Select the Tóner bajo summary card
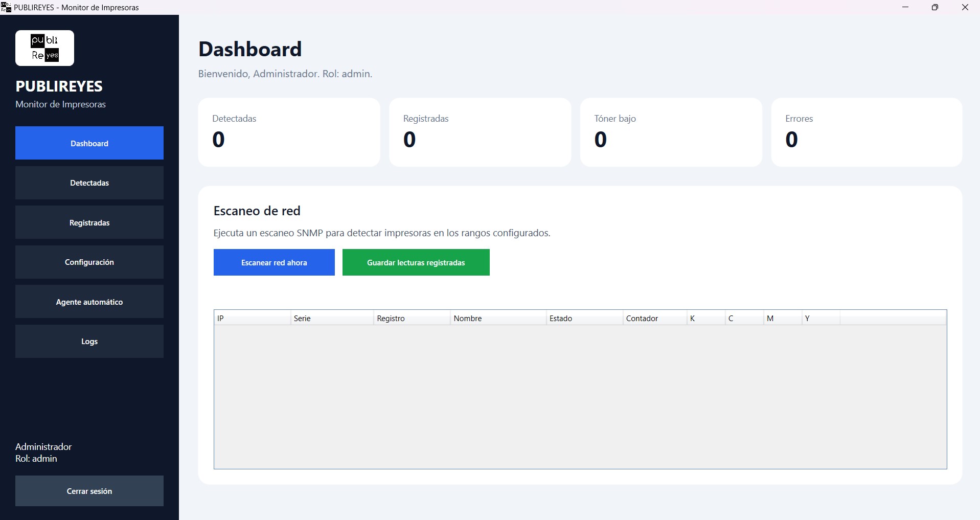980x520 pixels. coord(671,132)
